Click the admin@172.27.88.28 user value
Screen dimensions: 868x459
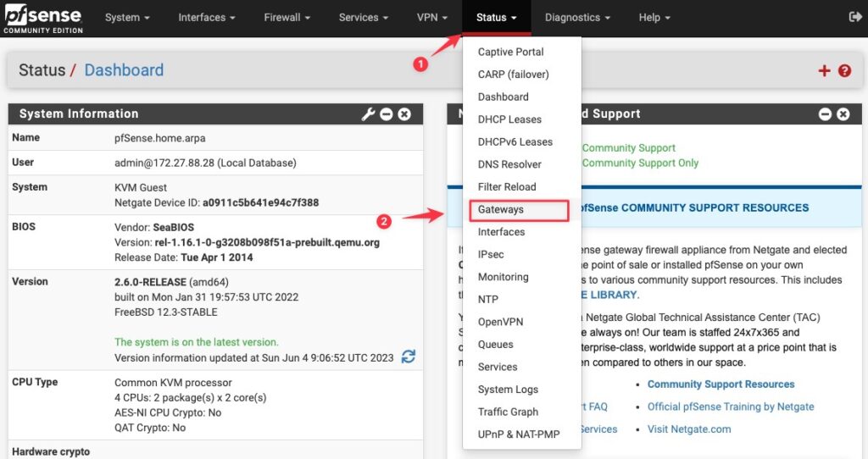[x=205, y=163]
